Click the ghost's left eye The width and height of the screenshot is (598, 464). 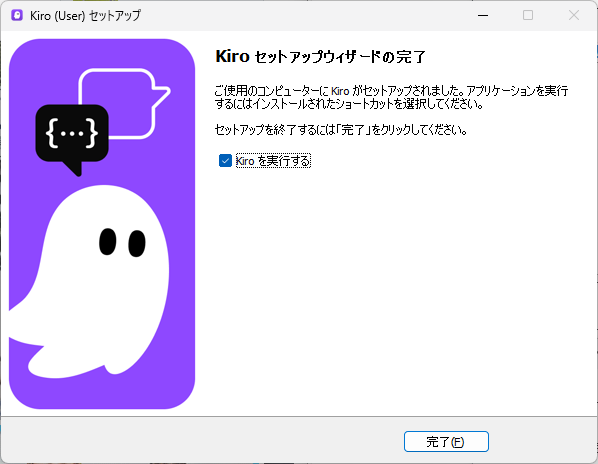pyautogui.click(x=108, y=242)
